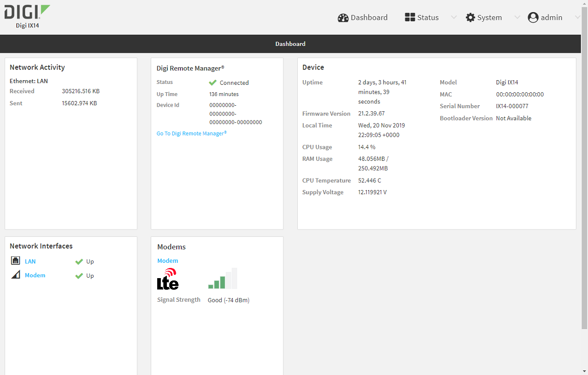Click the System gear icon
The width and height of the screenshot is (588, 375).
pos(470,18)
